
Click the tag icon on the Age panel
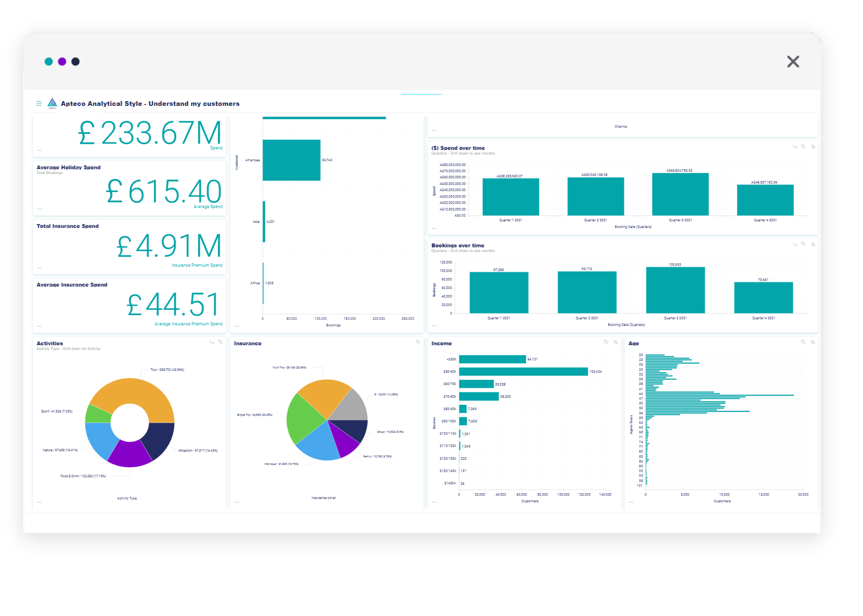click(x=803, y=342)
